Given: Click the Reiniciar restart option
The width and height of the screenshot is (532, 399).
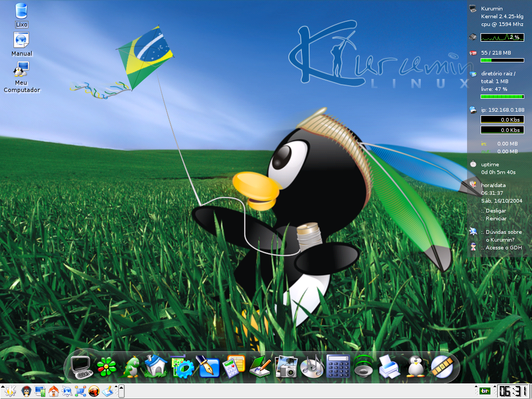Looking at the screenshot, I should pyautogui.click(x=493, y=218).
